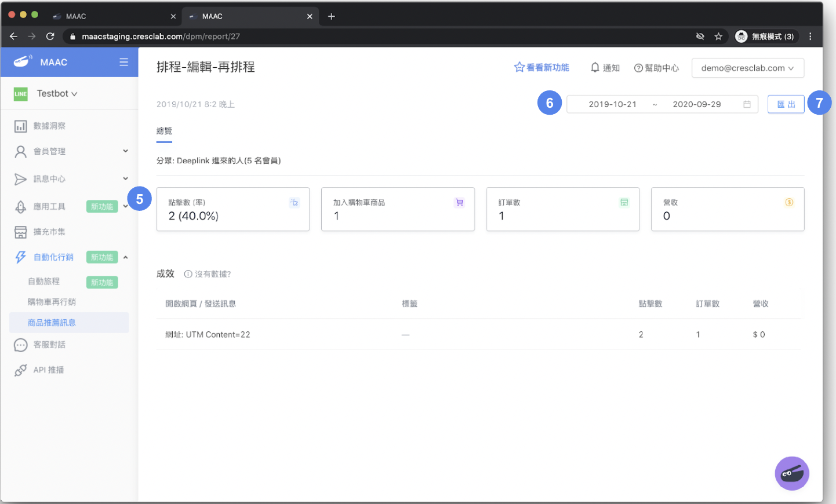This screenshot has height=504, width=836.
Task: Switch to the first MAAC browser tab
Action: [113, 16]
